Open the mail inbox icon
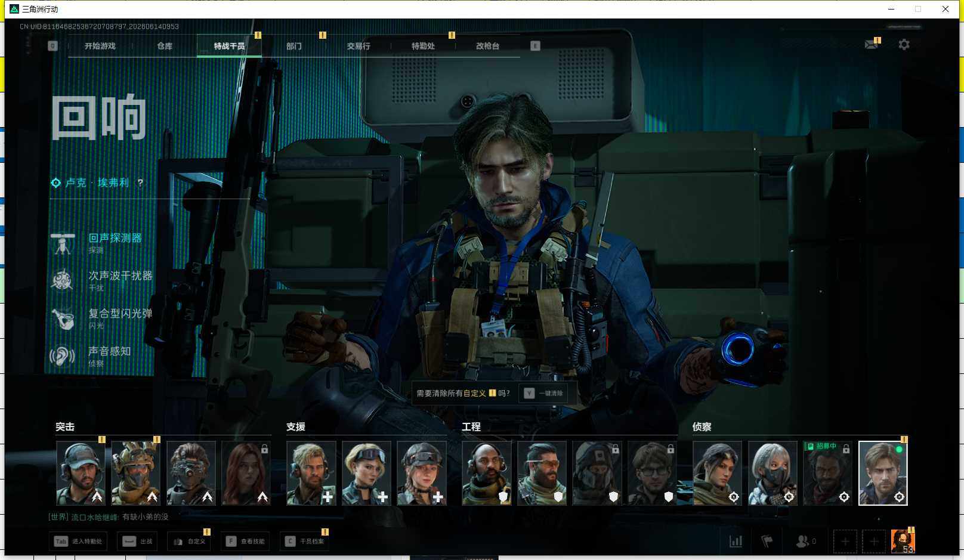 872,44
